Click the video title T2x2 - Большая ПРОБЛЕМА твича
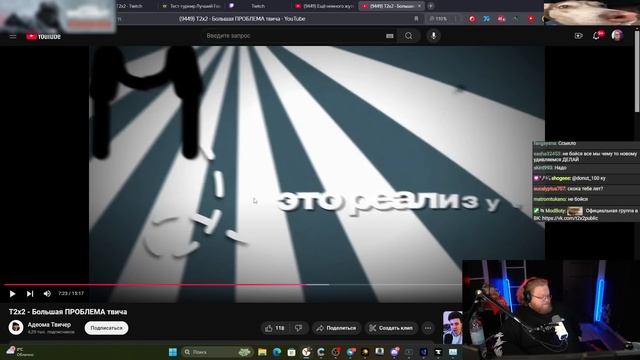Image resolution: width=640 pixels, height=360 pixels. [68, 312]
